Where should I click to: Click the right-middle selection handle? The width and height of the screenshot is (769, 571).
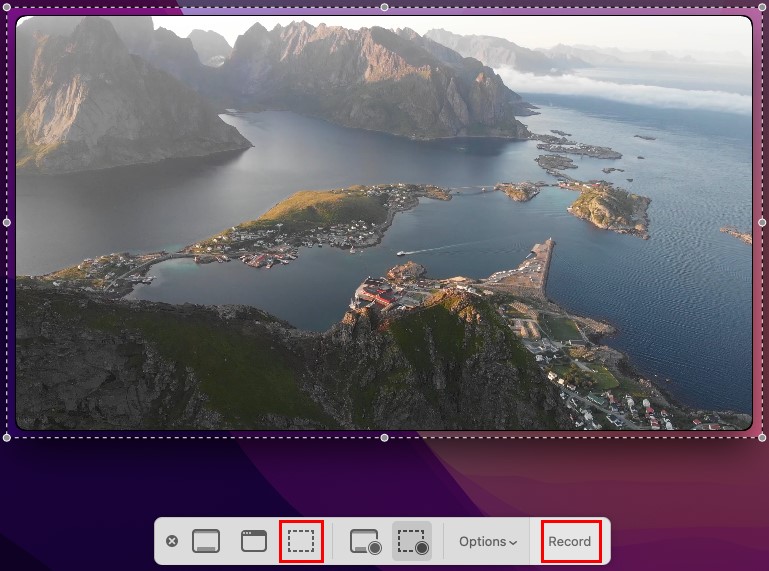click(x=762, y=223)
